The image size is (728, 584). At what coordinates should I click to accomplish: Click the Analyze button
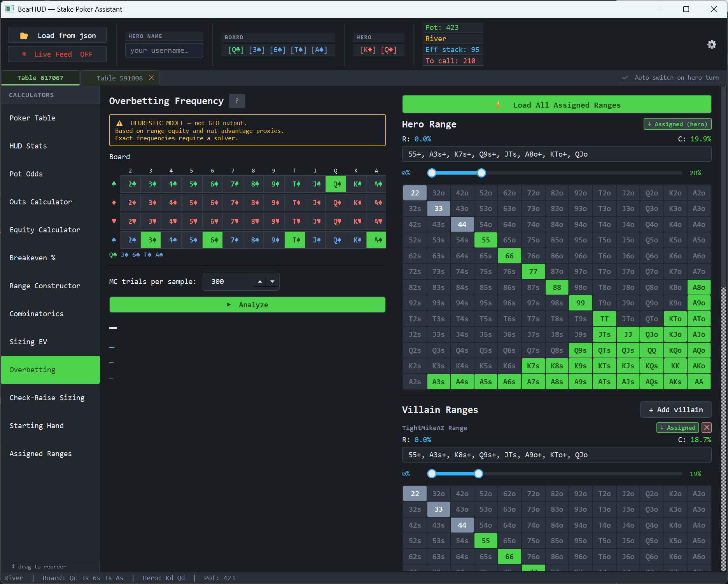click(247, 305)
